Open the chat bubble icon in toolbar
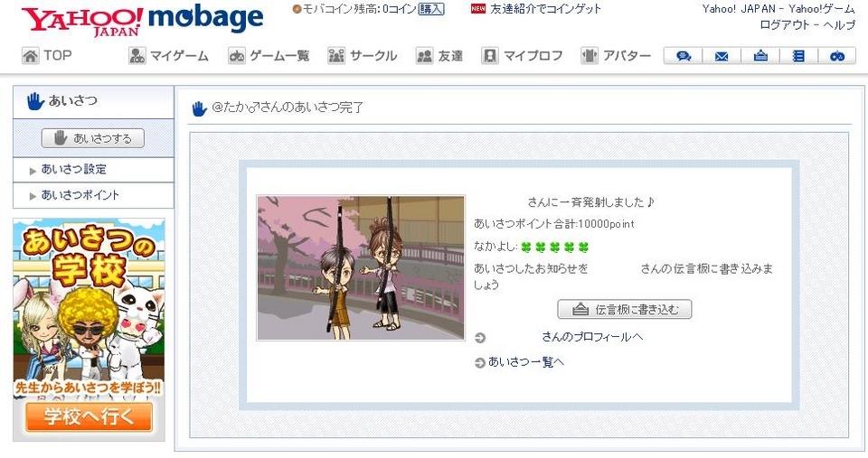Viewport: 868px width, 458px height. 684,56
